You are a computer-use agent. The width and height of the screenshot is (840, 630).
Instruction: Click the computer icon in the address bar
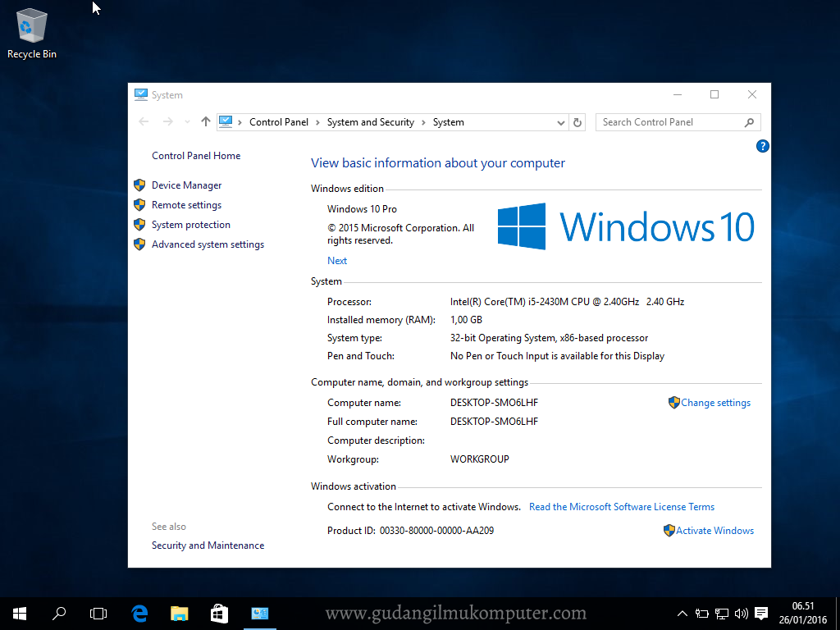coord(225,121)
